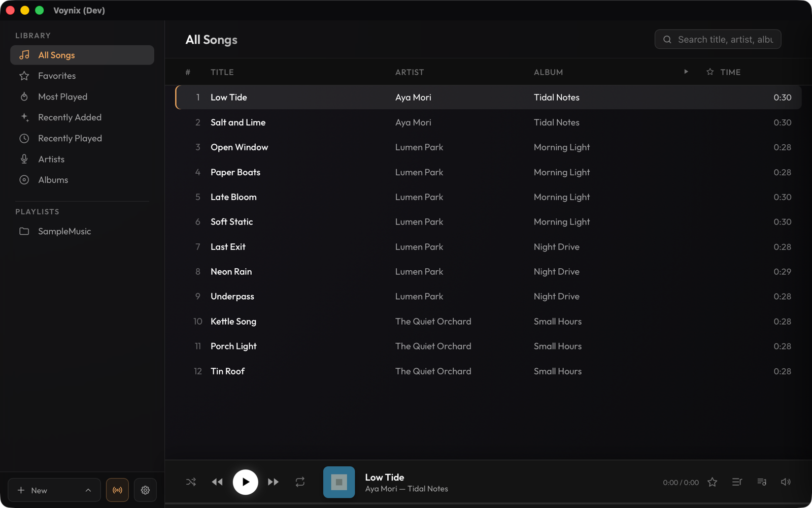812x508 pixels.
Task: Click Night Drive album on Underpass row
Action: point(556,297)
